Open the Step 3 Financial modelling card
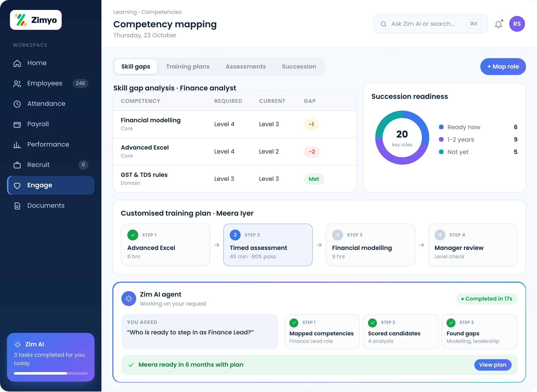This screenshot has width=537, height=392. coord(370,245)
